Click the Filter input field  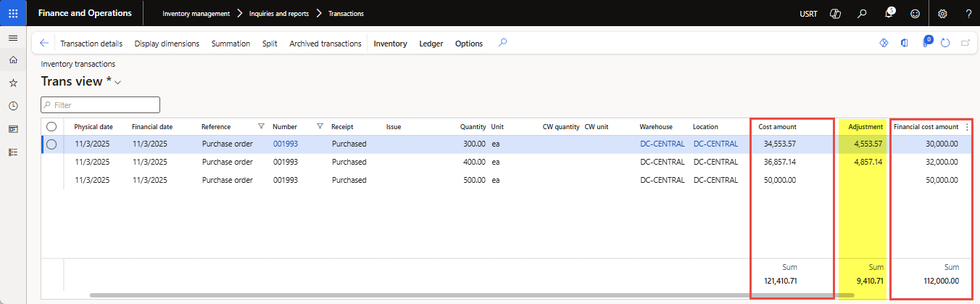click(100, 105)
